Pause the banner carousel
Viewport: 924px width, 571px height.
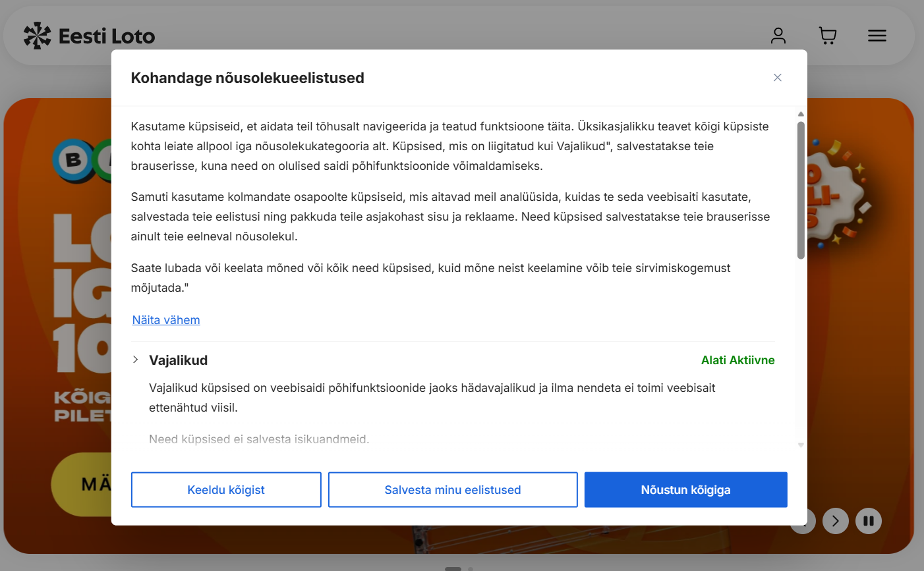pos(869,521)
